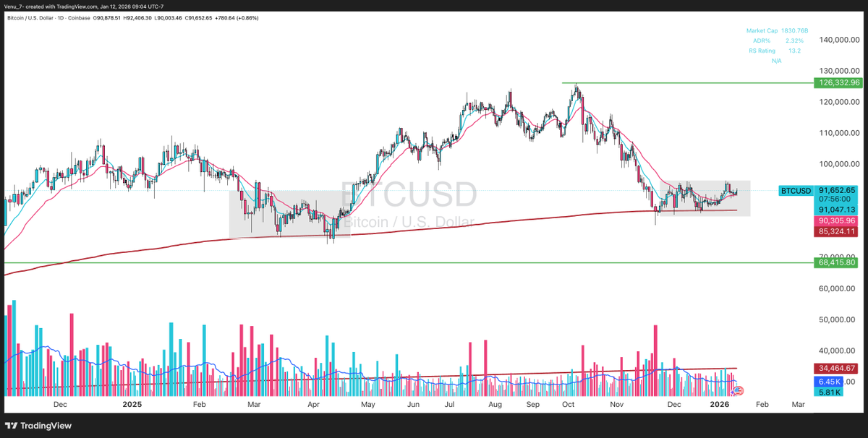Image resolution: width=868 pixels, height=438 pixels.
Task: Click the N/A indicator text
Action: point(777,61)
